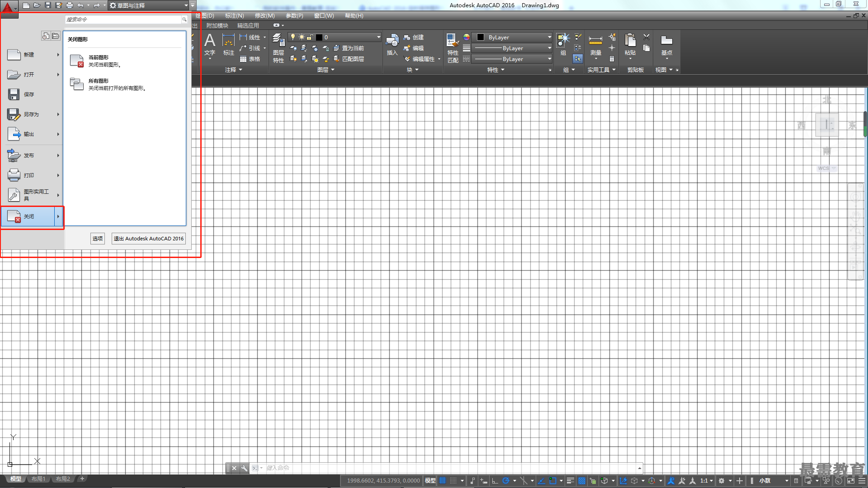Click the black layer color swatch
The height and width of the screenshot is (488, 868).
point(319,37)
